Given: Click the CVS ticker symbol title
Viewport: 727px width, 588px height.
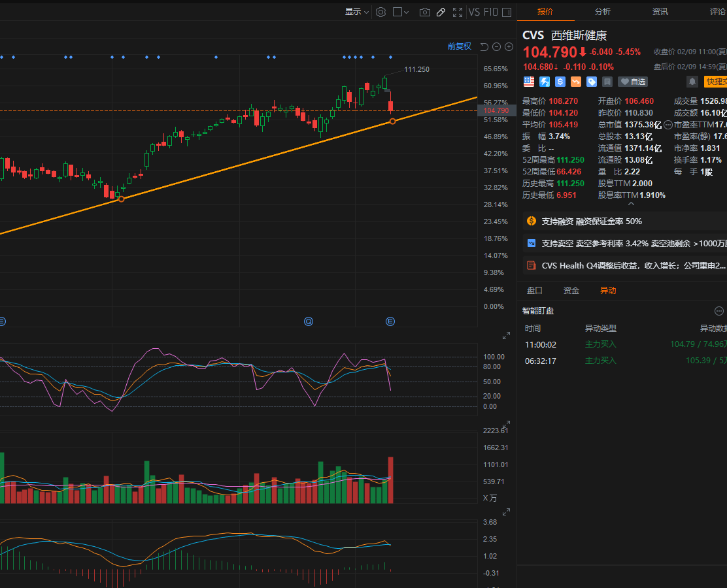Looking at the screenshot, I should pos(533,35).
